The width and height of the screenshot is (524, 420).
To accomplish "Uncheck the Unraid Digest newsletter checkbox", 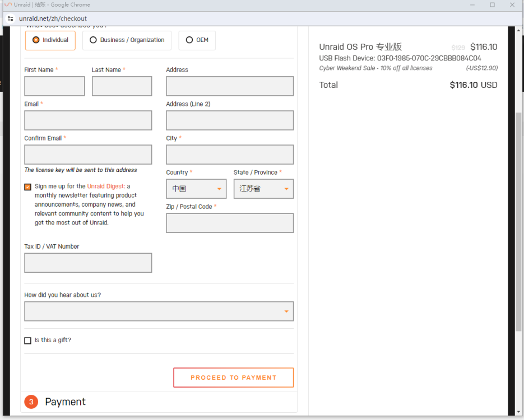I will click(x=27, y=187).
